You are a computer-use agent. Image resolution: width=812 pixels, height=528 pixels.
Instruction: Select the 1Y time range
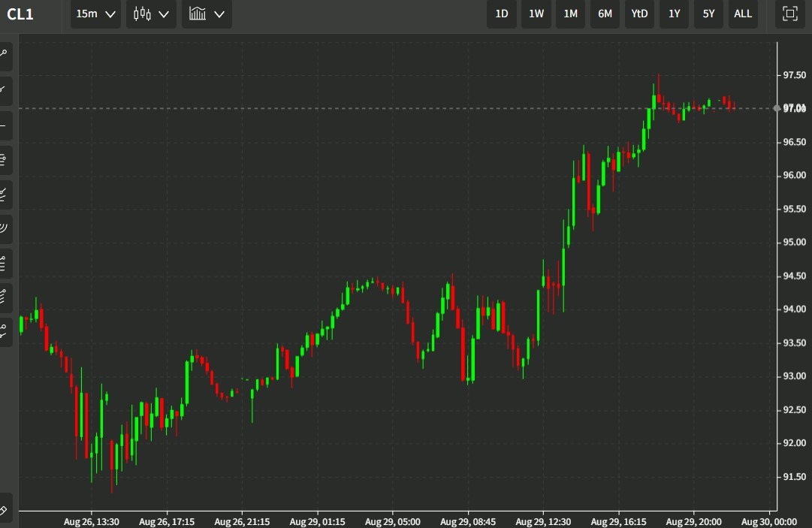pyautogui.click(x=675, y=14)
